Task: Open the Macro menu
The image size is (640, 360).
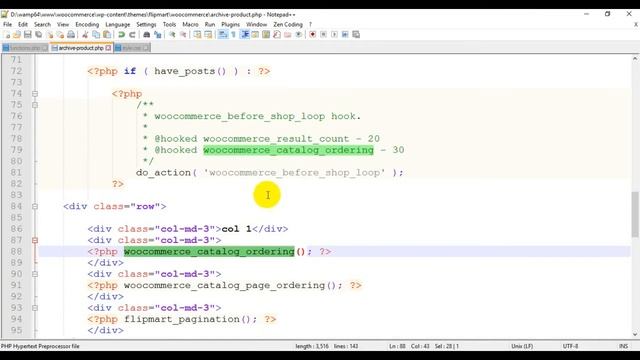Action: tap(190, 24)
